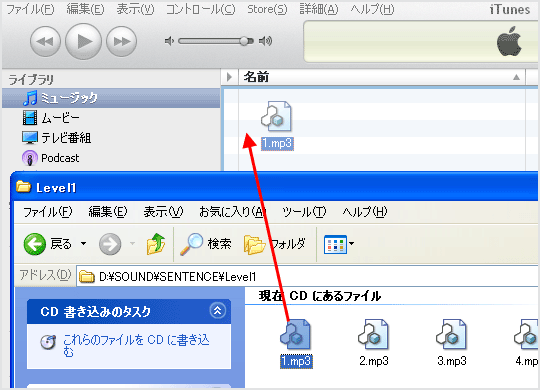
Task: Click the iTunes next track button
Action: (x=122, y=41)
